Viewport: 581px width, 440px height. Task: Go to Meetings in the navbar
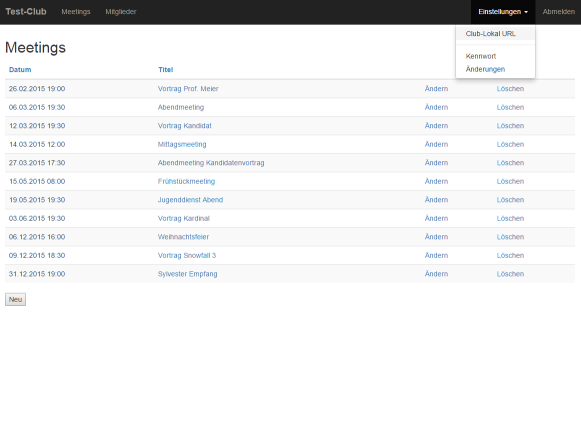pyautogui.click(x=76, y=12)
